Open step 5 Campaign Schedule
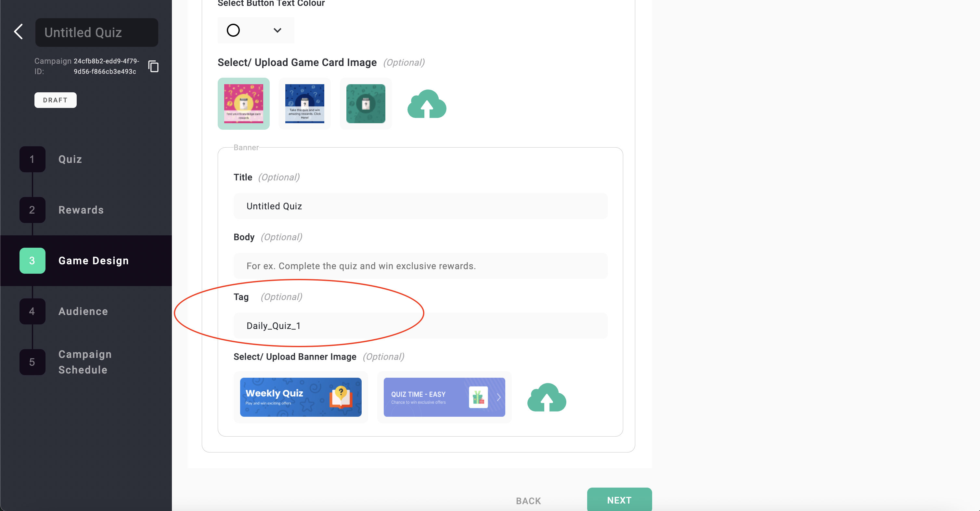980x511 pixels. pyautogui.click(x=84, y=361)
